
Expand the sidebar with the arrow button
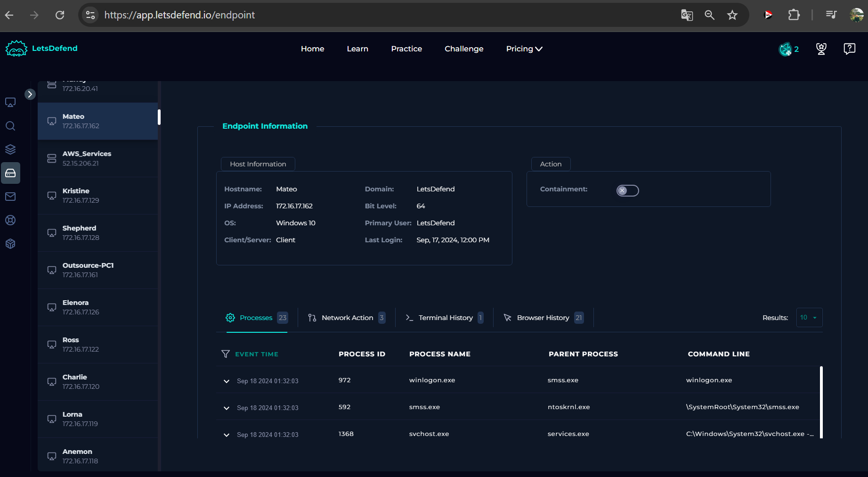click(30, 94)
